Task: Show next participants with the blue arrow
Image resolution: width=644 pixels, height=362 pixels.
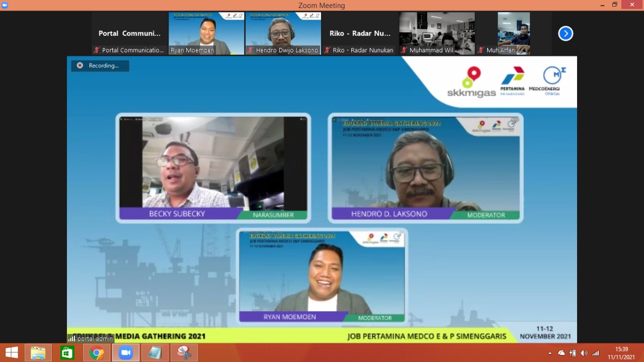Action: pyautogui.click(x=566, y=34)
